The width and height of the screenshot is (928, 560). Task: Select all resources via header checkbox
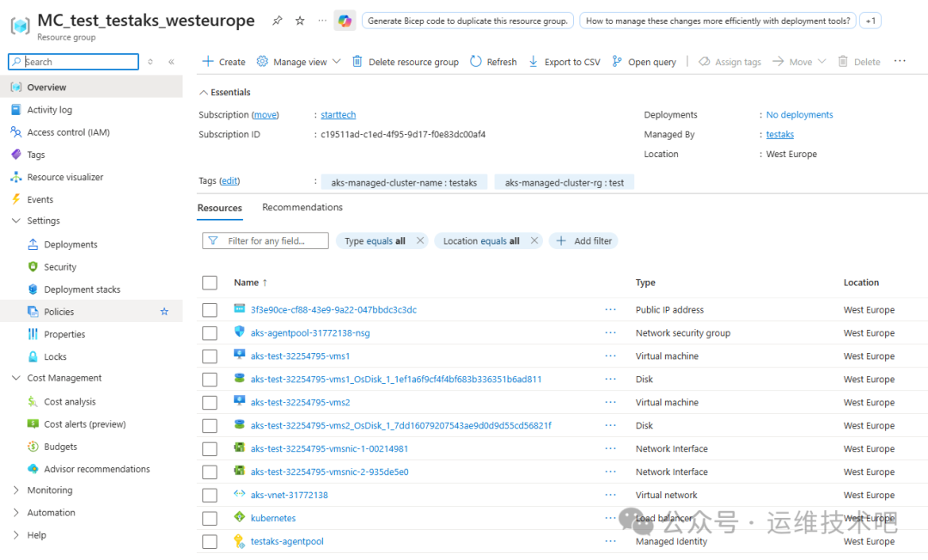tap(209, 283)
